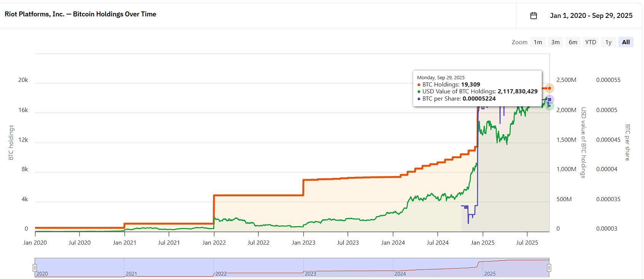Click the Jul 2025 x-axis label
This screenshot has width=644, height=279.
[527, 243]
